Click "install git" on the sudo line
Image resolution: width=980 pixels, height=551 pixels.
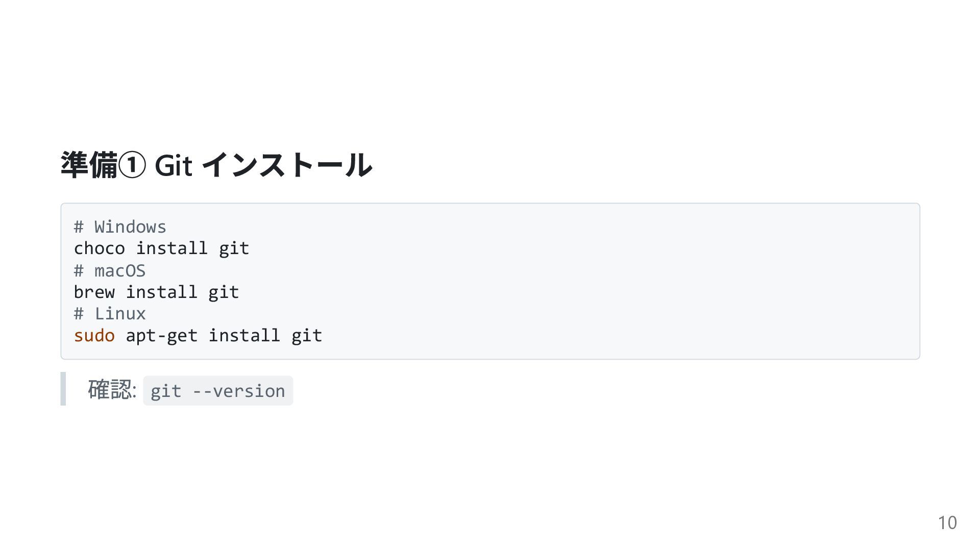click(265, 336)
